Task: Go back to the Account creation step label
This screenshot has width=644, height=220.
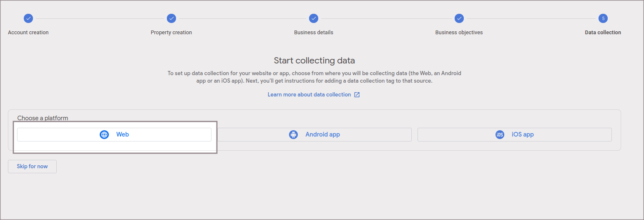Action: [x=28, y=33]
